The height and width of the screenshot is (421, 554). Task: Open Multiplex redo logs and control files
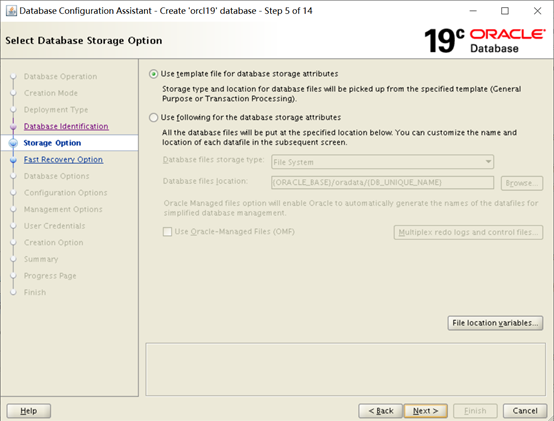coord(468,232)
